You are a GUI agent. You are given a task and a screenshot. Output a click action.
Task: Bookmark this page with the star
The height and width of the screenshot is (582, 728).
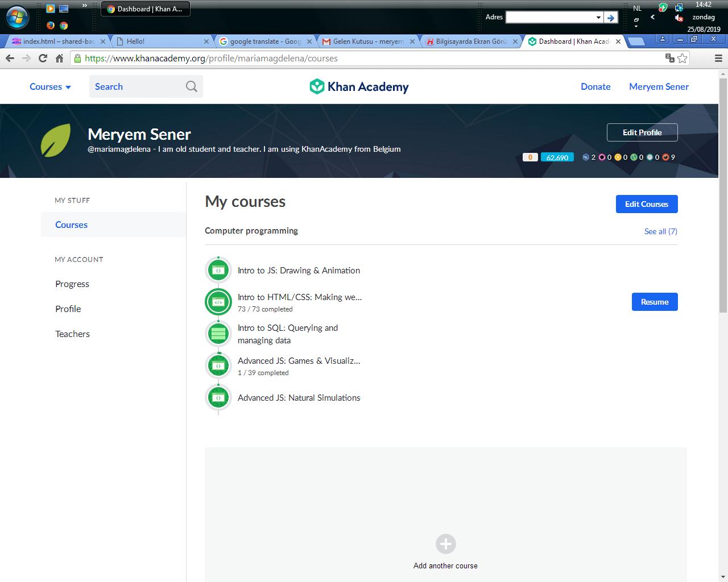tap(682, 58)
